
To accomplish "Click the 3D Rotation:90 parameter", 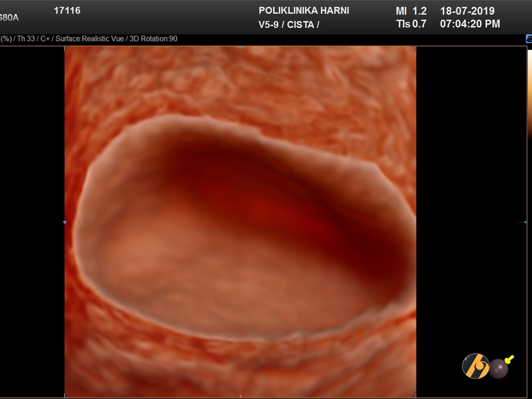I will tap(153, 39).
